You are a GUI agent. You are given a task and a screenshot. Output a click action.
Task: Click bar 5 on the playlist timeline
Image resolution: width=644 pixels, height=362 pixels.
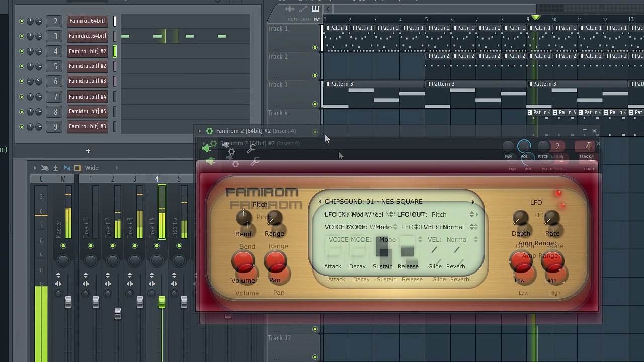(426, 20)
